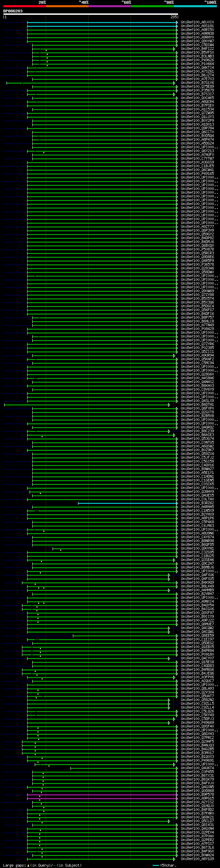Click hit label UniRef100_A8Y1U9
Image resolution: width=220 pixels, height=868 pixels.
point(197,859)
